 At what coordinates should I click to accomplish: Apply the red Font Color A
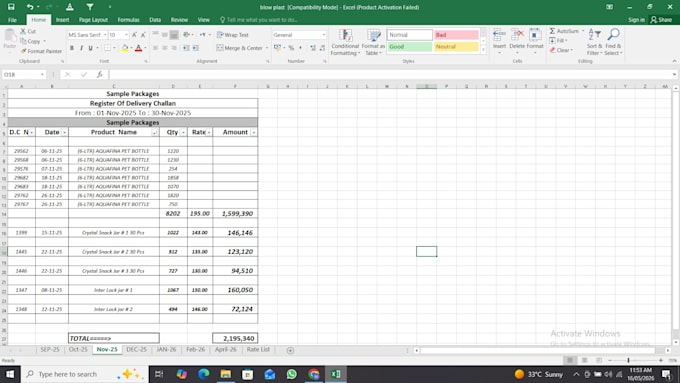[139, 48]
